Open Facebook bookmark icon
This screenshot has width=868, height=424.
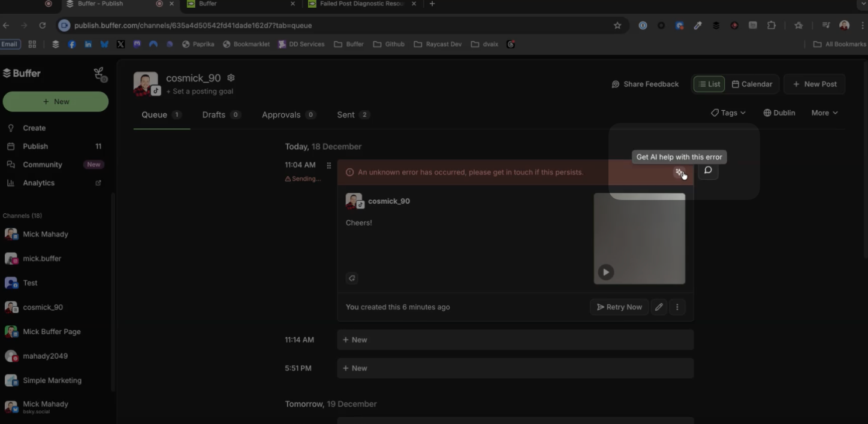click(x=72, y=44)
